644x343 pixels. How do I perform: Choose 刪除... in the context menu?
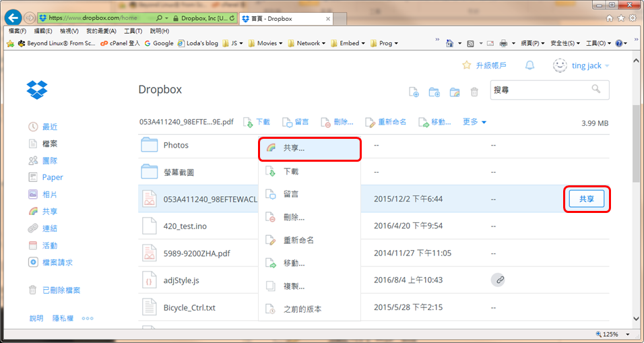pos(310,217)
